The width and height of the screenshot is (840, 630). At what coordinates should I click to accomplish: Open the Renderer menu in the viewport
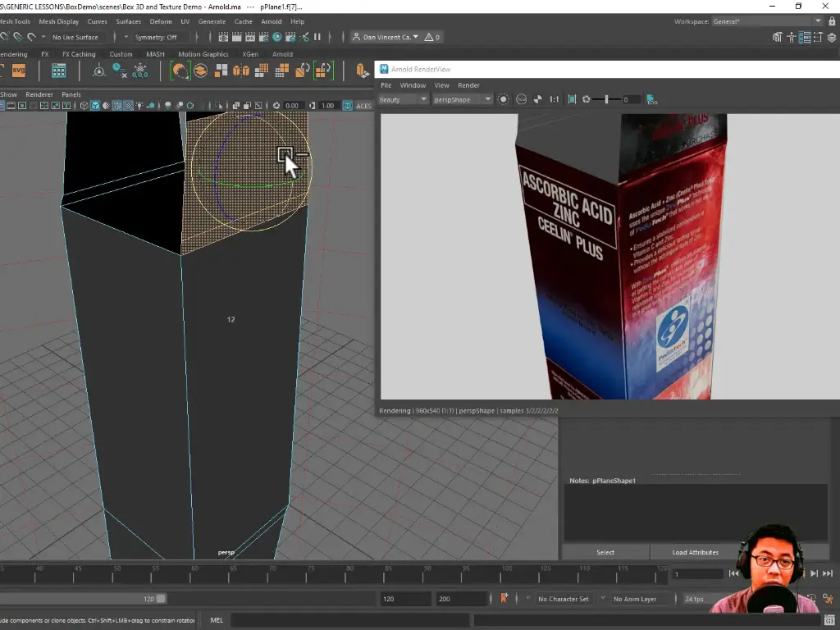coord(39,94)
